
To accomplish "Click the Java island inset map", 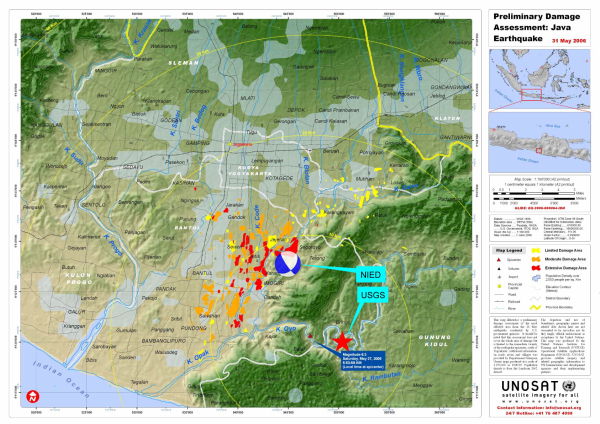I will (540, 142).
